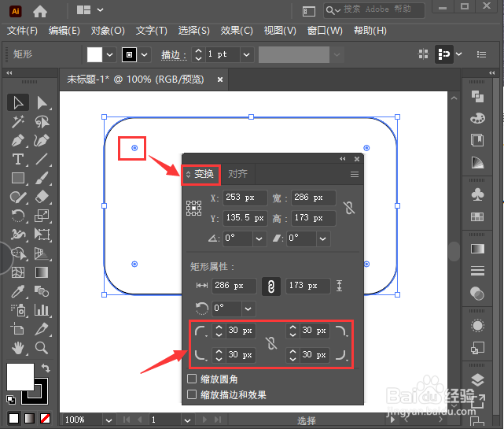504x429 pixels.
Task: Select the Rotate tool
Action: click(18, 216)
